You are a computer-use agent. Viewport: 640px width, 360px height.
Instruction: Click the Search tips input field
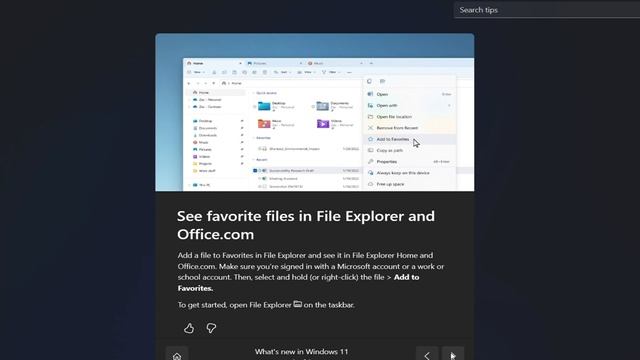(547, 10)
